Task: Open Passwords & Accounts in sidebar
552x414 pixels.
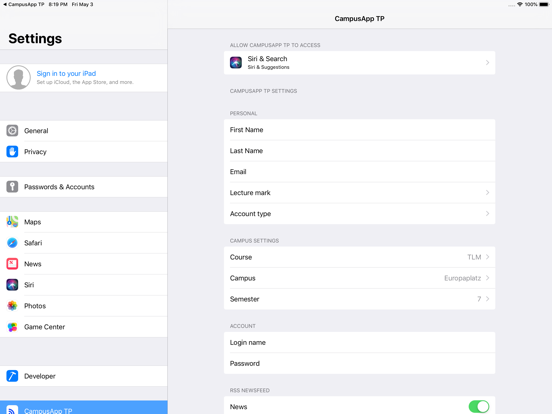Action: [83, 187]
